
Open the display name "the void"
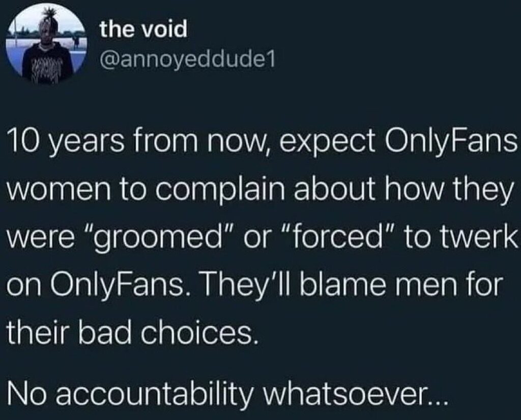(x=143, y=30)
